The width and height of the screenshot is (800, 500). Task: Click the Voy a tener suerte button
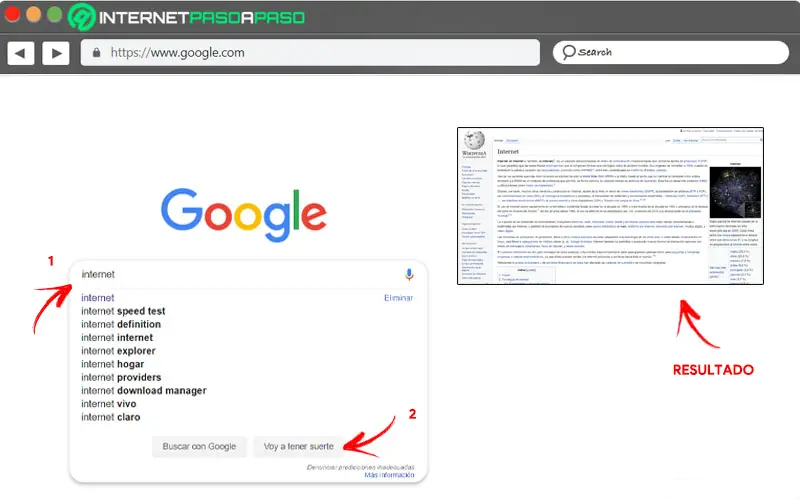click(298, 446)
